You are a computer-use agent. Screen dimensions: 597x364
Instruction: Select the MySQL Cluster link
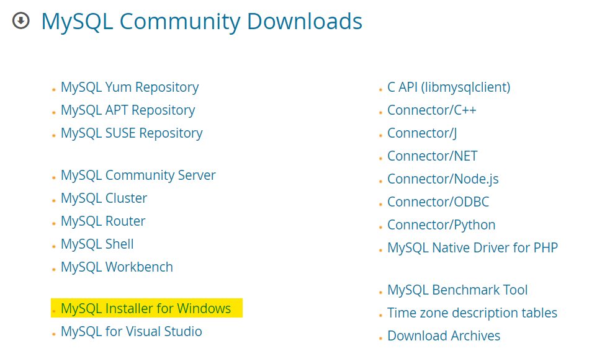click(104, 198)
